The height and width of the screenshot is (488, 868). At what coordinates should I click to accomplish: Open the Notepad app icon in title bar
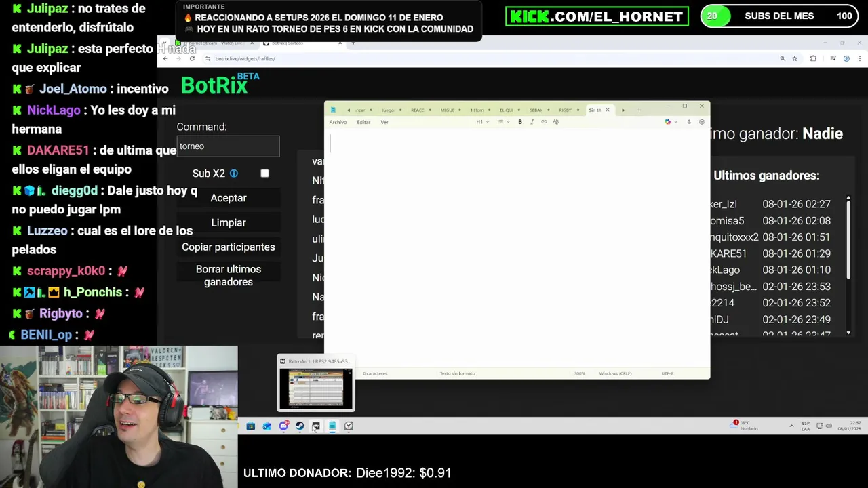point(333,110)
